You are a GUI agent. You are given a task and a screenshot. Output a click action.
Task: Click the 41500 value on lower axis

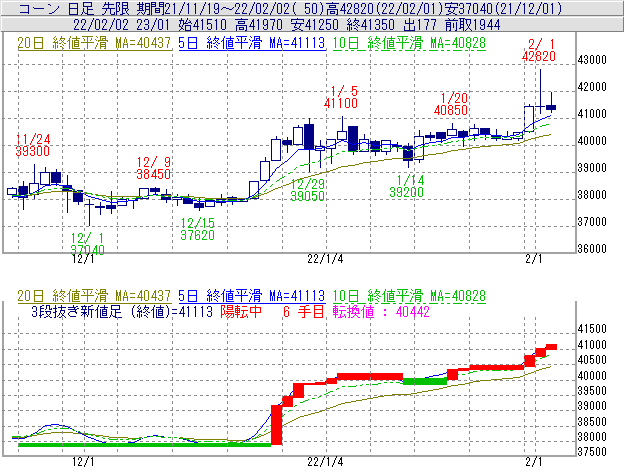[592, 329]
